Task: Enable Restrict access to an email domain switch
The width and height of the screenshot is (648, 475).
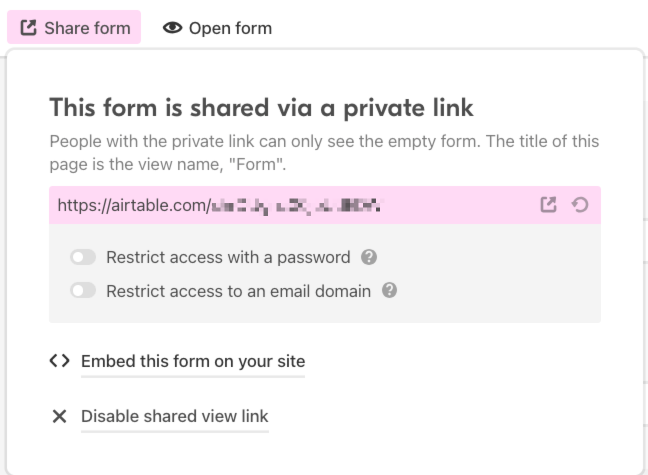Action: click(83, 291)
